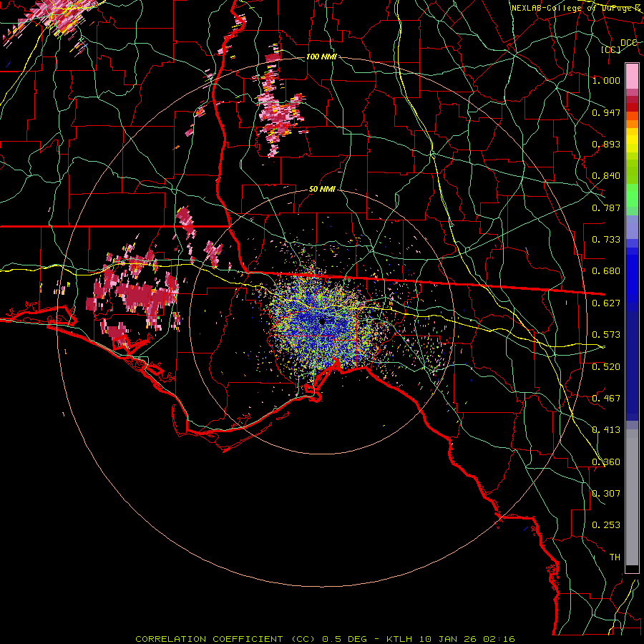The width and height of the screenshot is (644, 644).
Task: Click the 50 NMI range ring label
Action: (x=323, y=190)
